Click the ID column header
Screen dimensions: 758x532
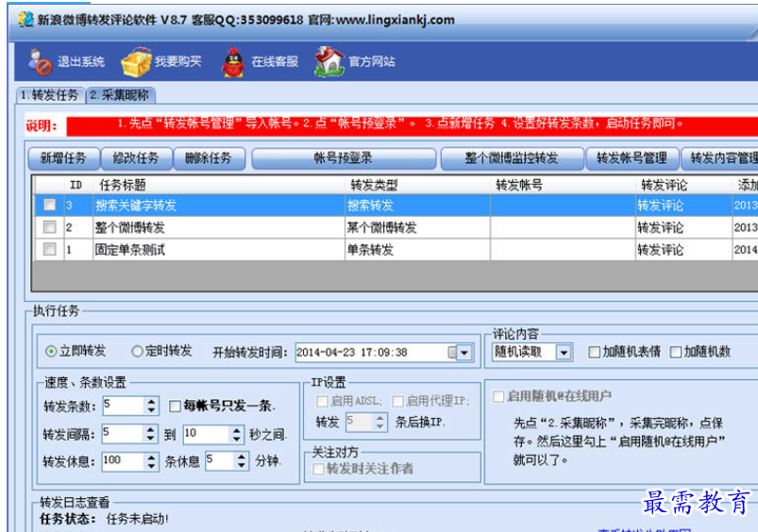(78, 185)
